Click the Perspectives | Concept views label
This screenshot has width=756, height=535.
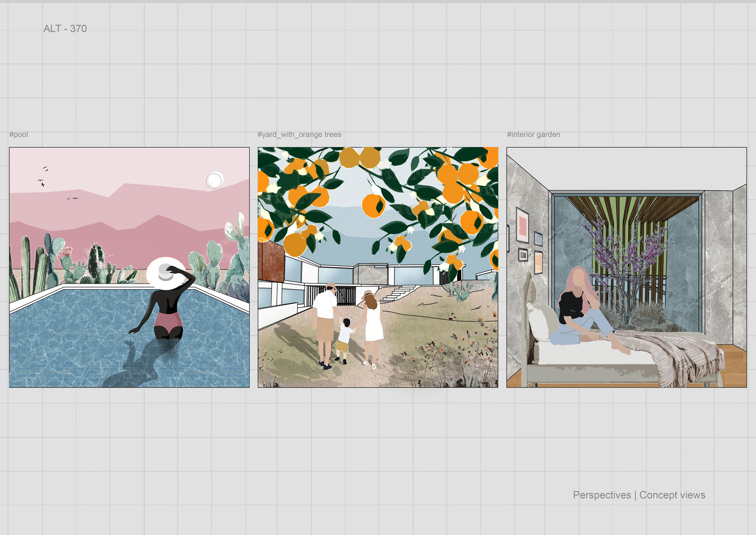639,495
